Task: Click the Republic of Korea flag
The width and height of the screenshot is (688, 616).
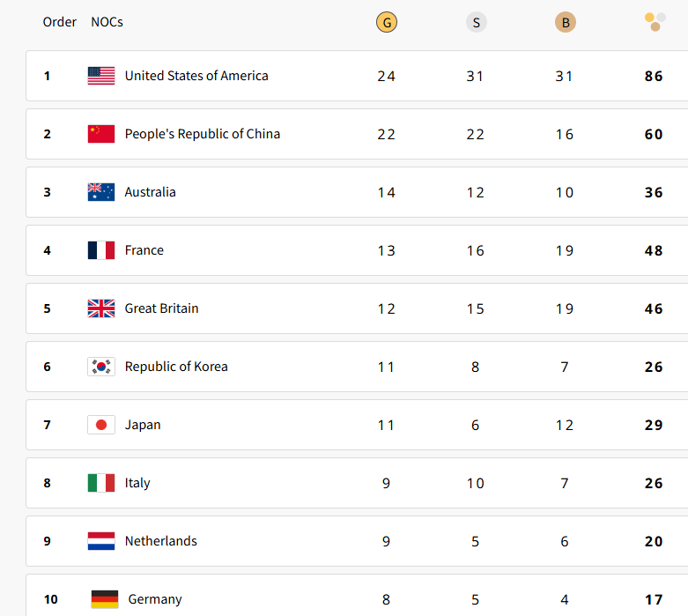Action: (x=101, y=367)
